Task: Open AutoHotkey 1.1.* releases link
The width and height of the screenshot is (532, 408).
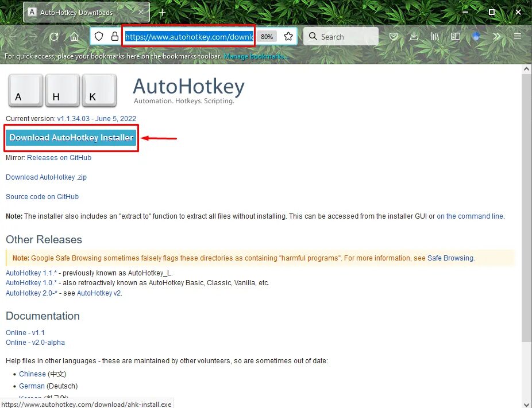Action: click(x=31, y=273)
